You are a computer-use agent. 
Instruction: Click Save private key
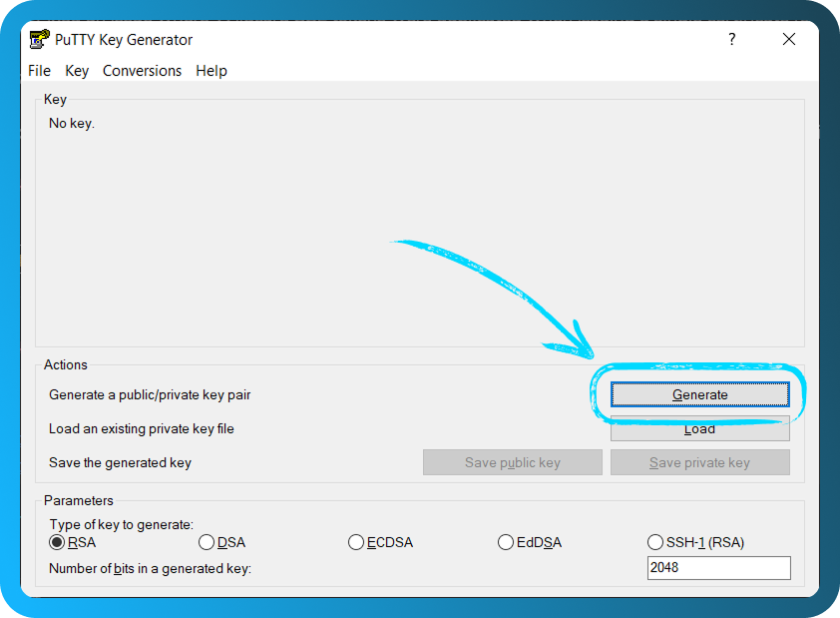point(699,461)
